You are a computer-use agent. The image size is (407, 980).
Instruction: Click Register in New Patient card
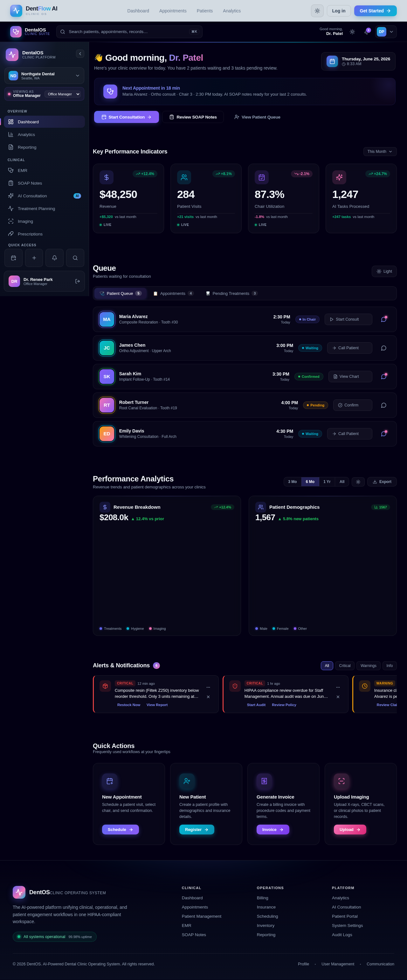(x=197, y=830)
